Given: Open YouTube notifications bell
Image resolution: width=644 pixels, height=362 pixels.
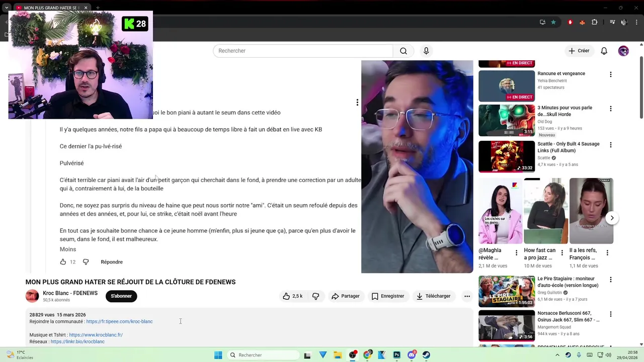Looking at the screenshot, I should click(x=604, y=51).
